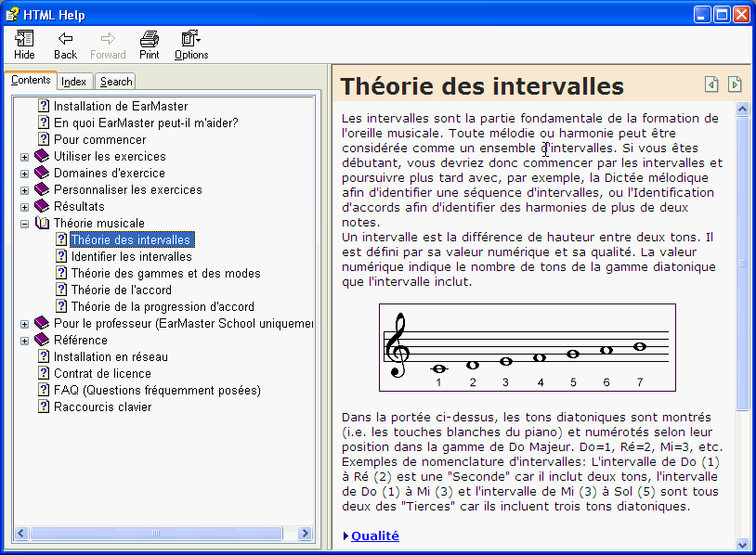The image size is (756, 555).
Task: Select the Théorie des intervalles topic
Action: coord(132,239)
